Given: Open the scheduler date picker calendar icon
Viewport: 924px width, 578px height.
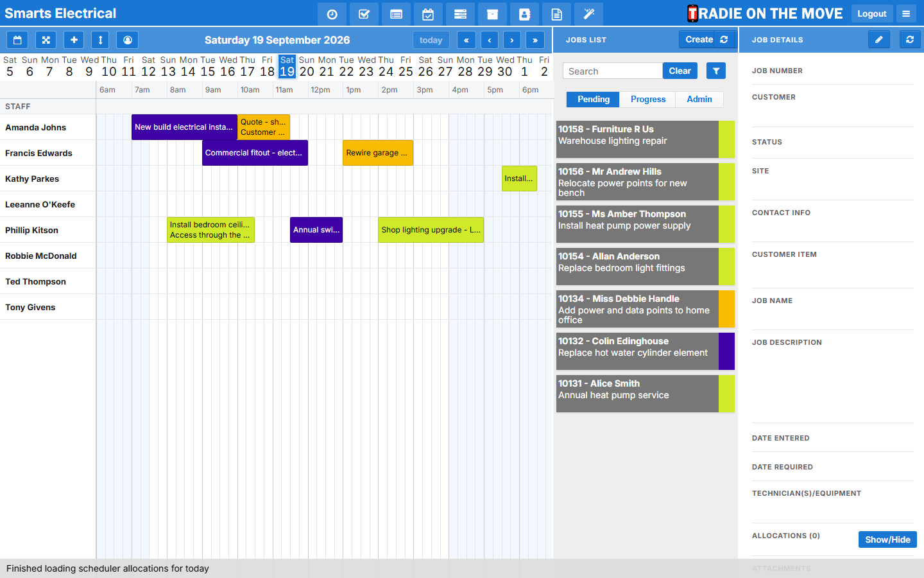Looking at the screenshot, I should (17, 40).
